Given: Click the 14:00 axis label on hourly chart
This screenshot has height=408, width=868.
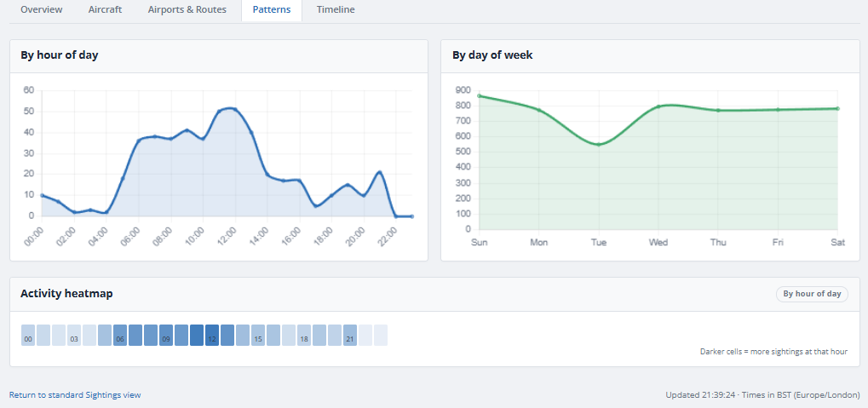Looking at the screenshot, I should point(260,238).
